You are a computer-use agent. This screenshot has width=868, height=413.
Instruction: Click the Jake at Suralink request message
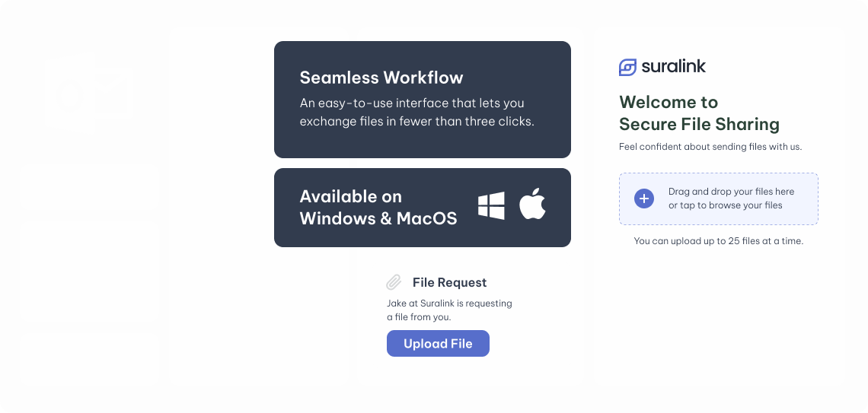pyautogui.click(x=449, y=310)
